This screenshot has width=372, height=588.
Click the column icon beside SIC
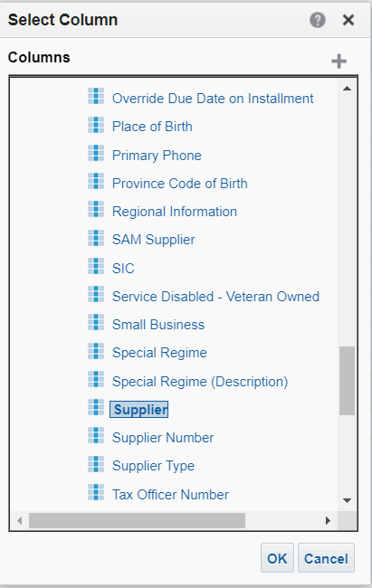tap(96, 266)
